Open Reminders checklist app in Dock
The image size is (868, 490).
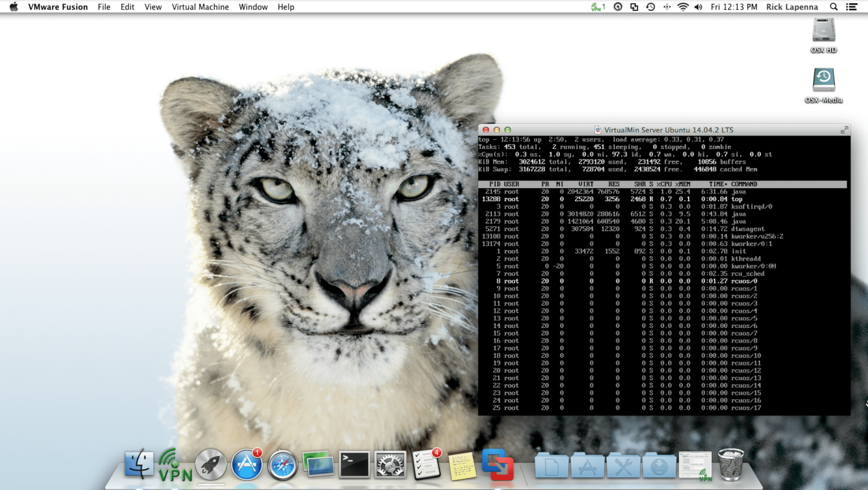[x=426, y=464]
